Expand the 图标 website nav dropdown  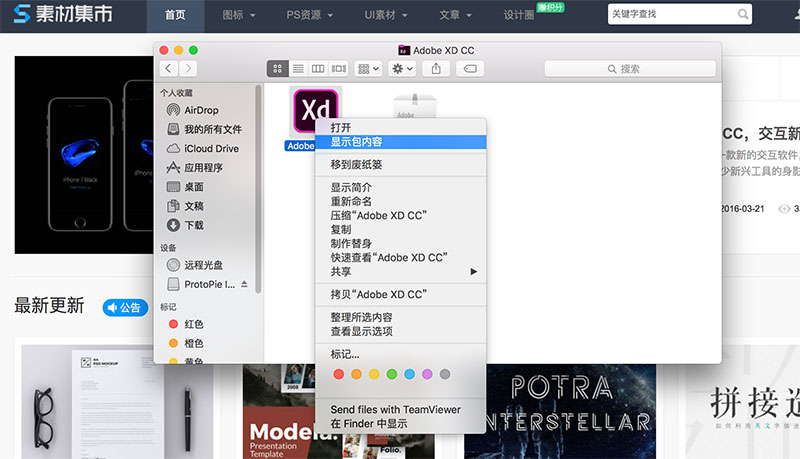(239, 15)
